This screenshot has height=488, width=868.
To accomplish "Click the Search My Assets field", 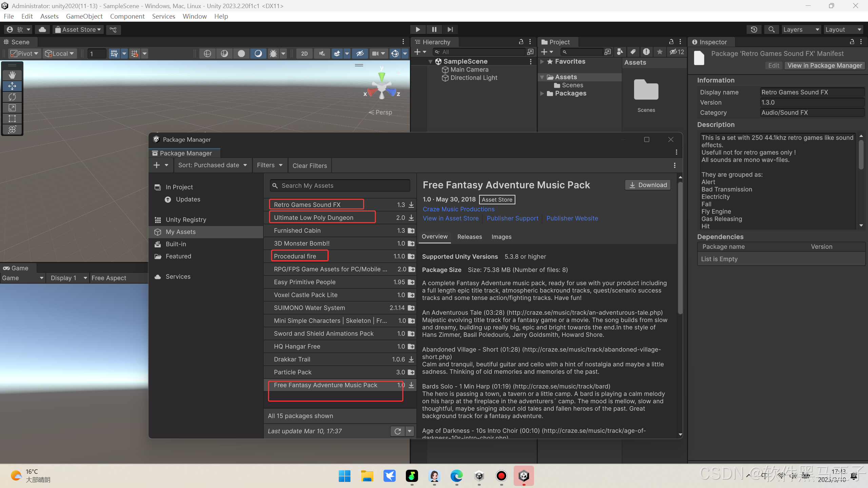I will 340,186.
